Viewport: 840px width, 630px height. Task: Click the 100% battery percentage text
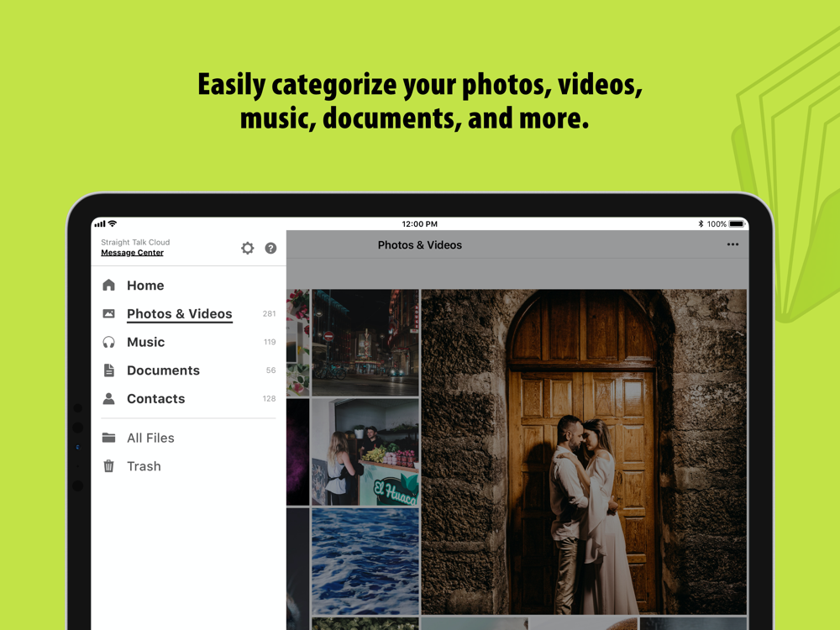[x=717, y=224]
